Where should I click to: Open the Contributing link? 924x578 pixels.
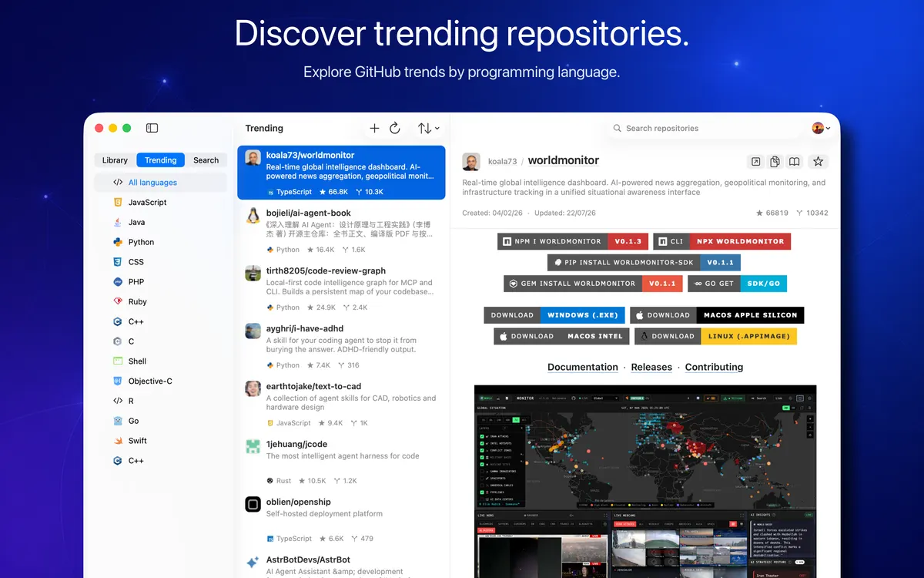coord(714,367)
